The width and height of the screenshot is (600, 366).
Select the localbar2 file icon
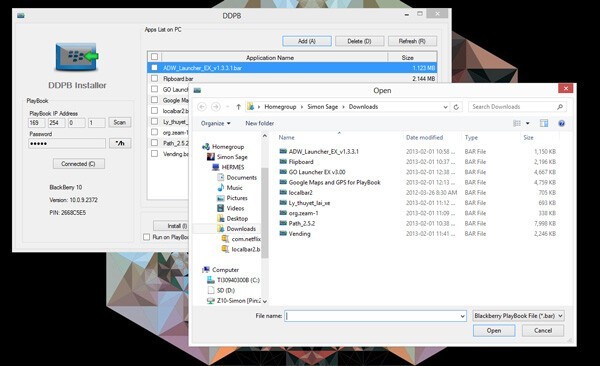click(x=283, y=193)
